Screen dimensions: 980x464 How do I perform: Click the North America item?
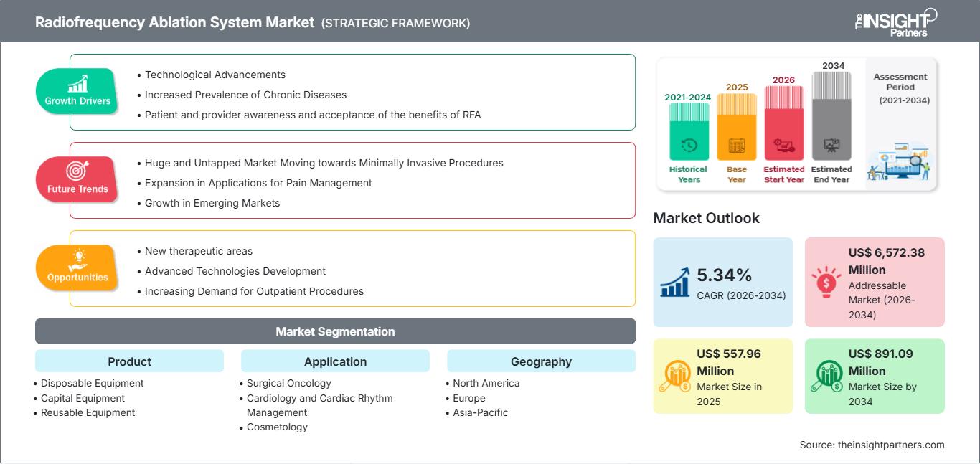click(486, 383)
